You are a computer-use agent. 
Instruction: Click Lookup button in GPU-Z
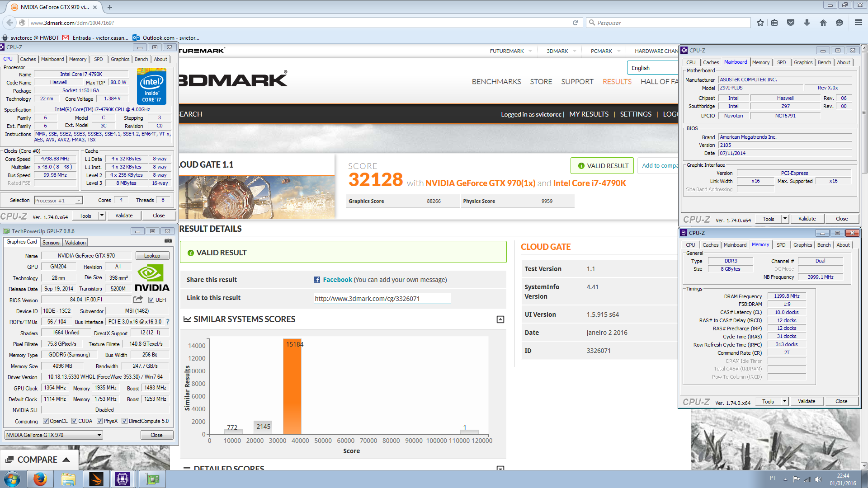pyautogui.click(x=152, y=256)
